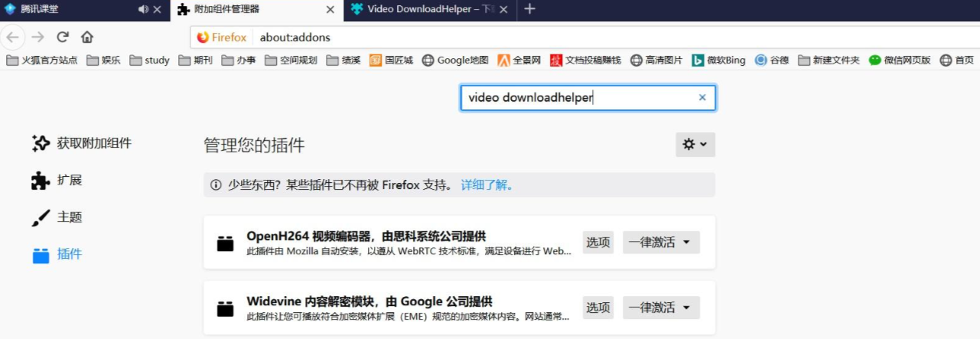The image size is (980, 339).
Task: Open the Widevine plugin details
Action: (x=370, y=301)
